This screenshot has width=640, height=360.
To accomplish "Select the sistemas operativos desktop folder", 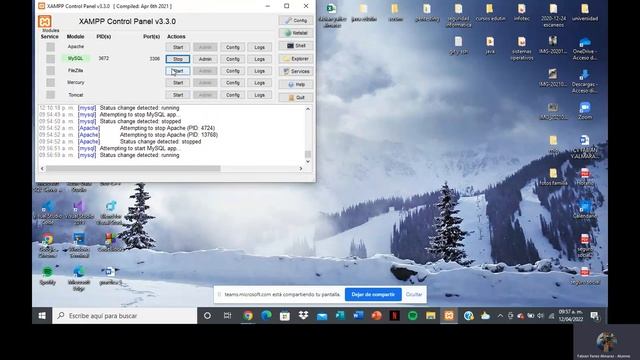I will point(521,49).
